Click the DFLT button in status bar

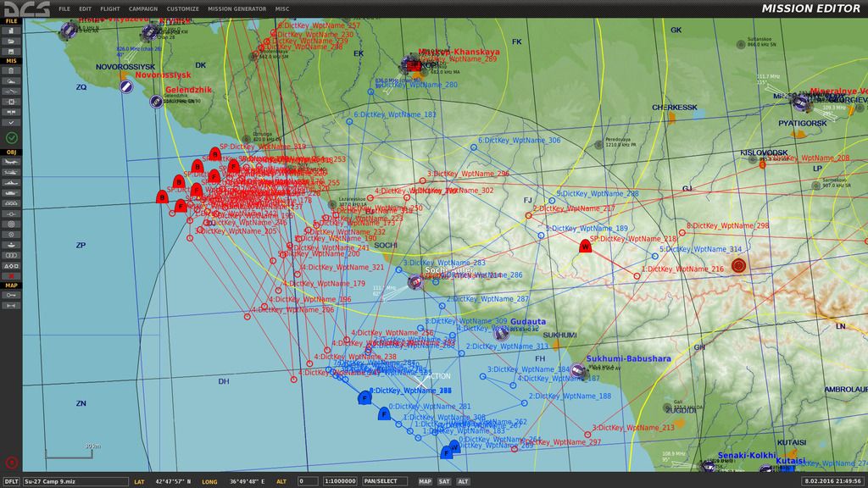11,481
